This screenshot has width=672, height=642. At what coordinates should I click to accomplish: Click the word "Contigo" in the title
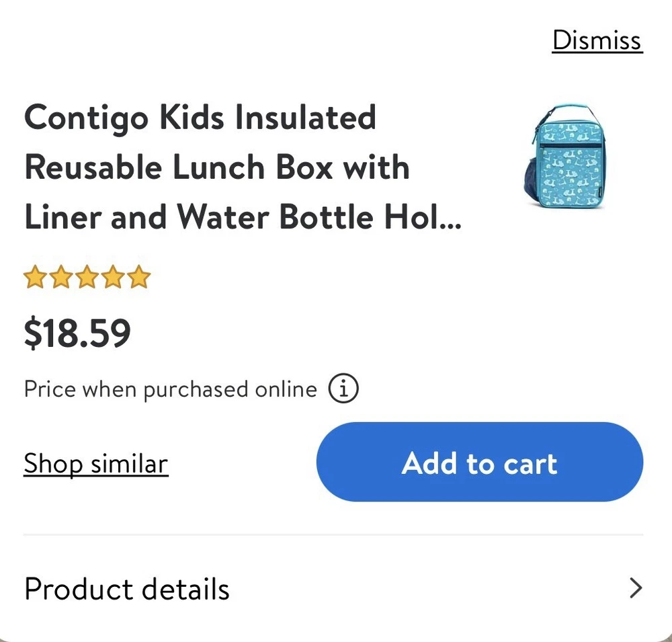(x=87, y=118)
